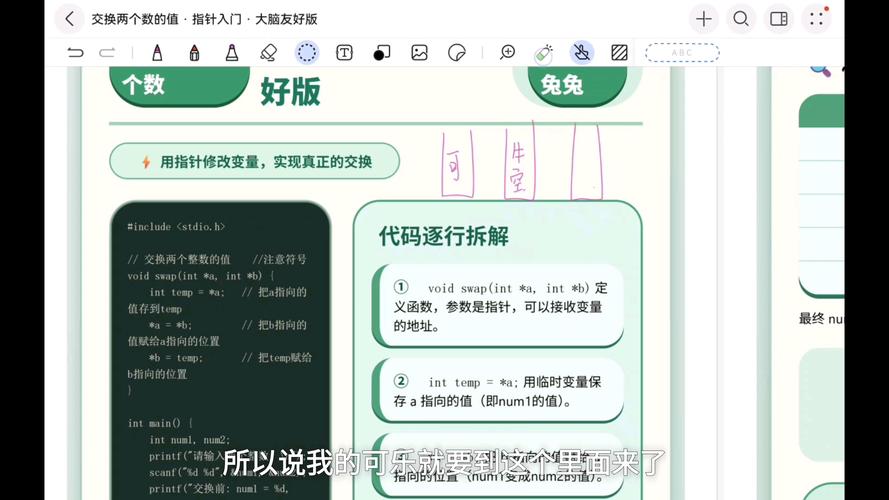This screenshot has width=889, height=500.
Task: Select the eraser tool
Action: click(269, 53)
